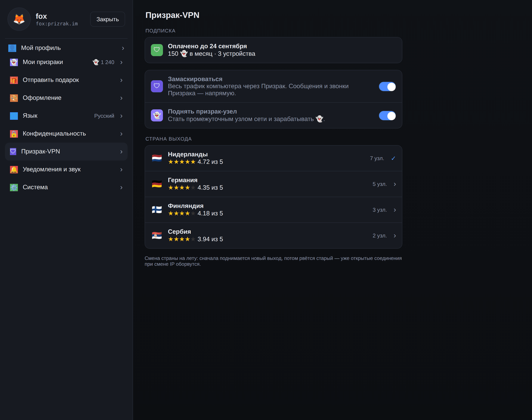Click the Призрак-VPN shield icon in sidebar
The width and height of the screenshot is (532, 420).
13,151
